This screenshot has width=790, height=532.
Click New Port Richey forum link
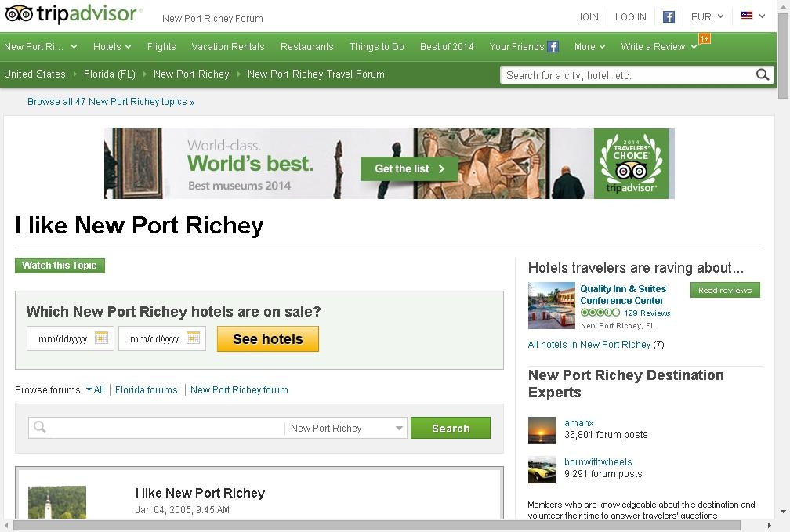coord(239,390)
